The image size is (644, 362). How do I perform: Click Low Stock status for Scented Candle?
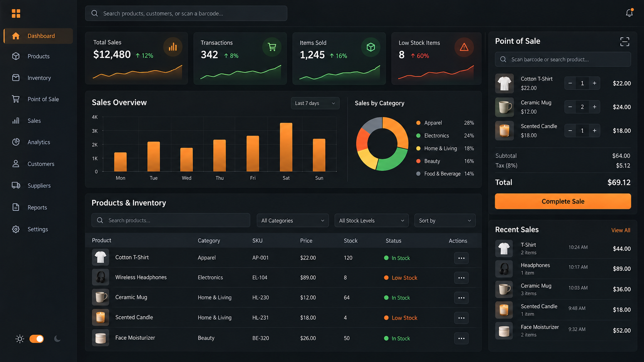point(401,318)
